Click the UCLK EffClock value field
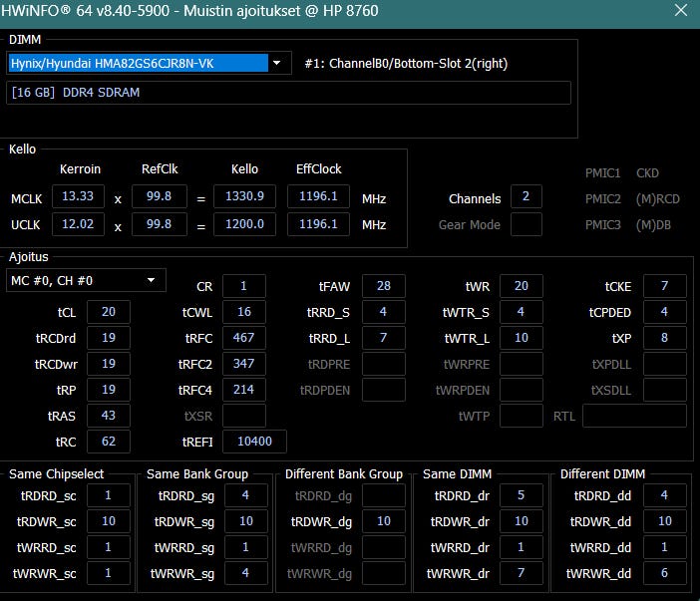The height and width of the screenshot is (601, 700). tap(318, 224)
